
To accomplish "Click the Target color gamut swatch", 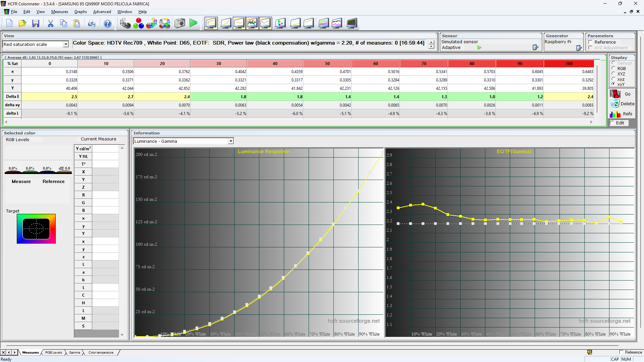I will pyautogui.click(x=36, y=229).
